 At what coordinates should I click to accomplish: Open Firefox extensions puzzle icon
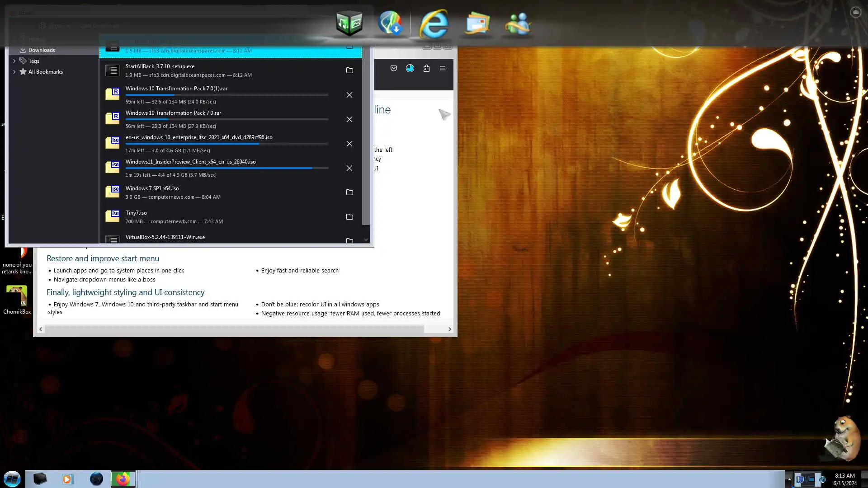click(x=426, y=68)
